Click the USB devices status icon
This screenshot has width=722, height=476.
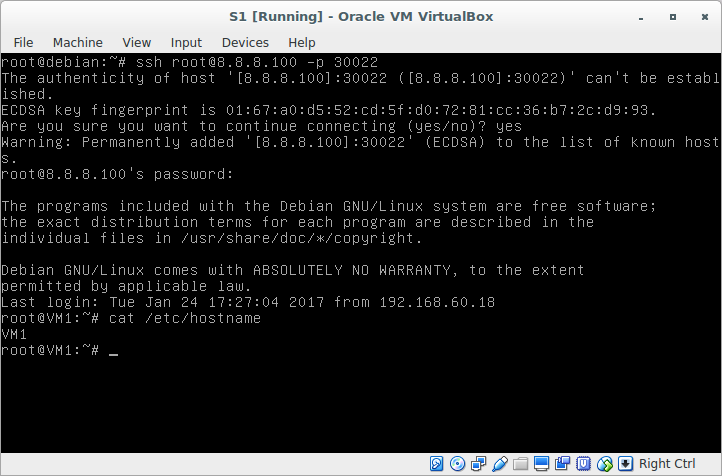click(x=500, y=464)
